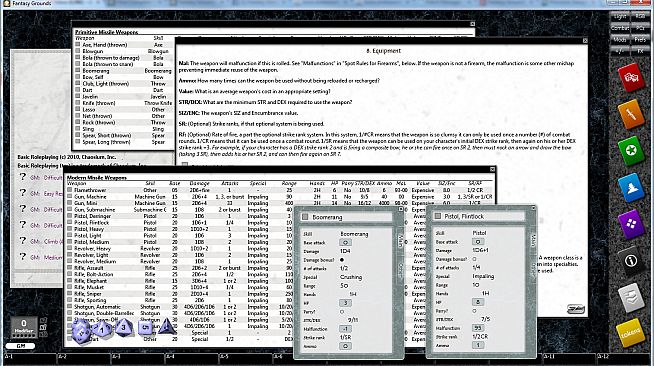The image size is (654, 366).
Task: Click Ammo field in Boomerang sheet
Action: 345,346
